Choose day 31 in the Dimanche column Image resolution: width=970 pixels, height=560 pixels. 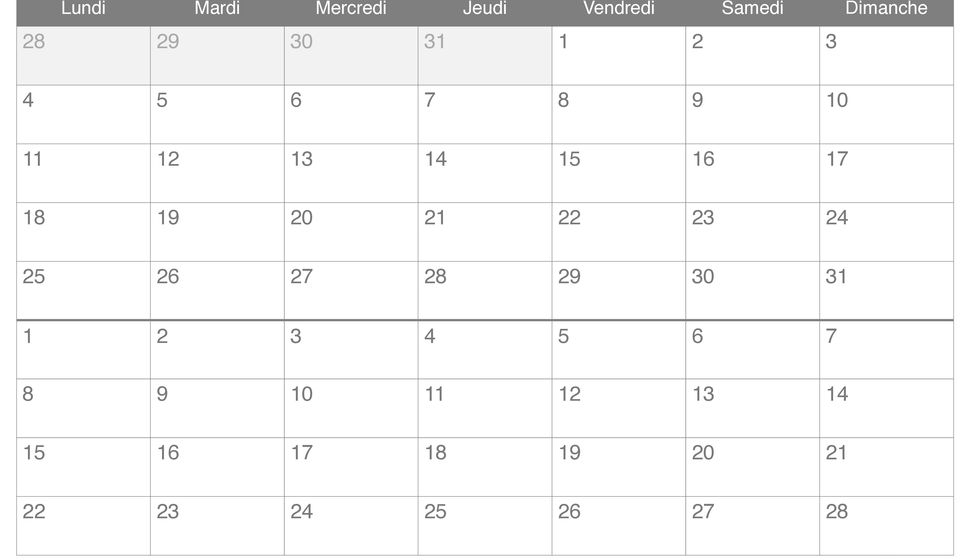pyautogui.click(x=886, y=291)
